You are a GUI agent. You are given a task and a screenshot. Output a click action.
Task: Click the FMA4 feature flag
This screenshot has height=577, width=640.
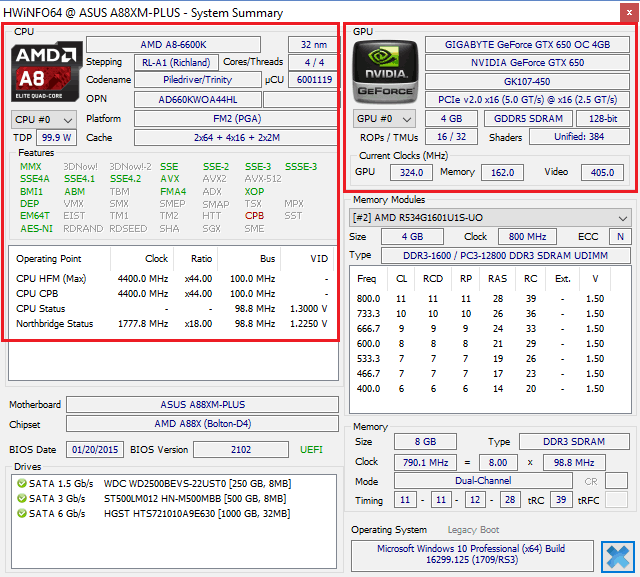pyautogui.click(x=173, y=191)
